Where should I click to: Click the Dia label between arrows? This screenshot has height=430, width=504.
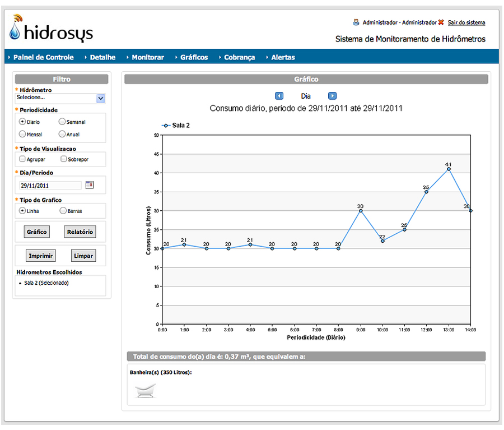[x=306, y=96]
